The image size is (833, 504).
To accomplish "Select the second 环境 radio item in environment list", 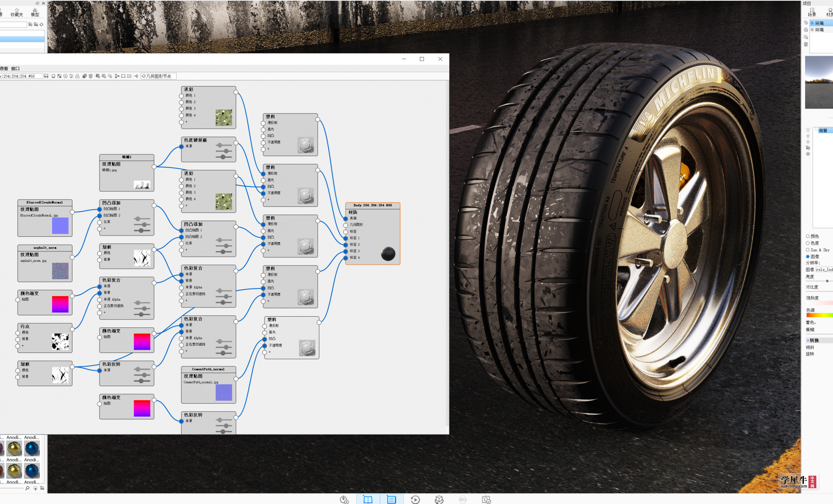I will 812,30.
